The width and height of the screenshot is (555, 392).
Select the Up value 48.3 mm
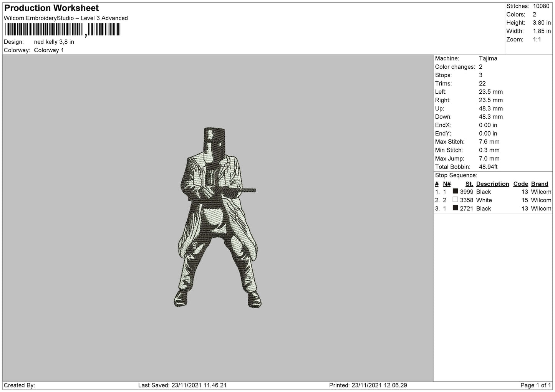pos(491,109)
